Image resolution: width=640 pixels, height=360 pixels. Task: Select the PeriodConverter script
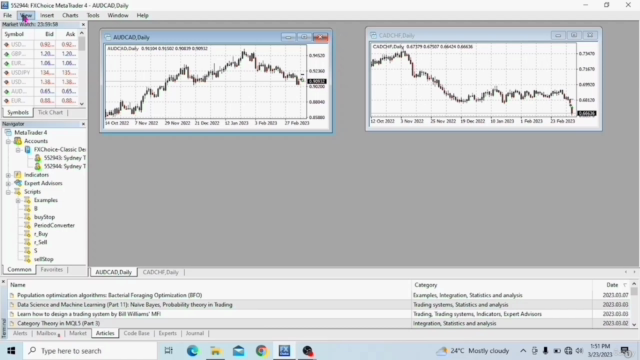[54, 226]
